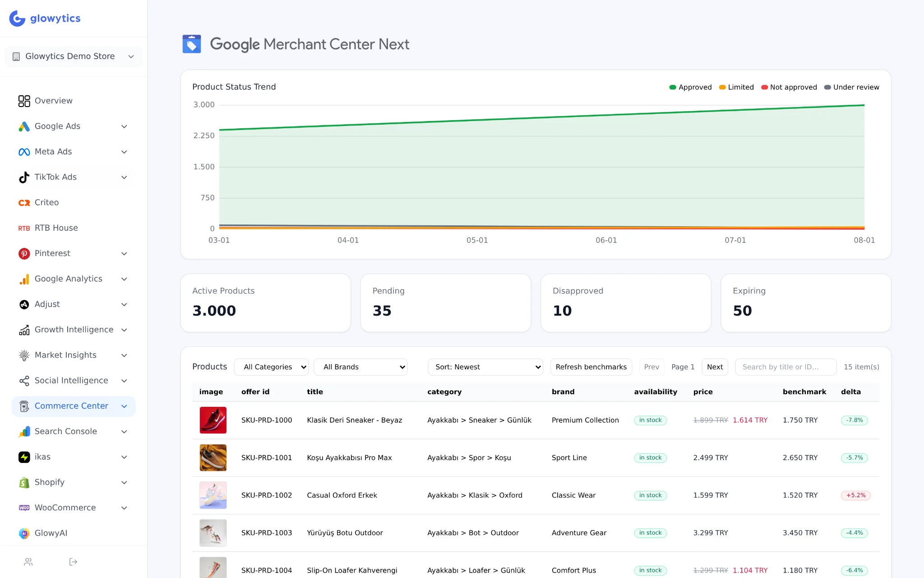Open the Glowytics Demo Store selector

[74, 56]
